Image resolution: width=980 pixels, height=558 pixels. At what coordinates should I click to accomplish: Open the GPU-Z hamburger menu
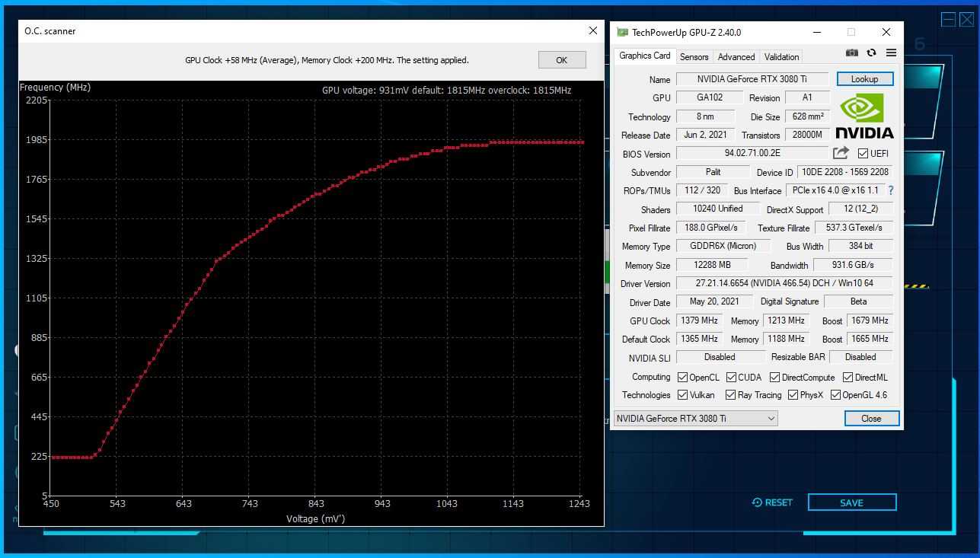891,53
